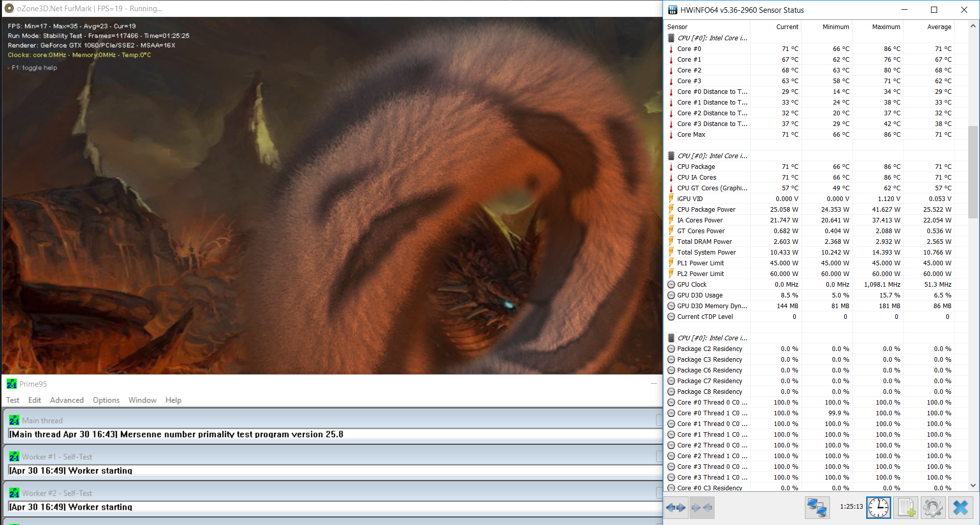Viewport: 980px width, 525px height.
Task: Select the CPU IA Cores row
Action: pyautogui.click(x=810, y=178)
